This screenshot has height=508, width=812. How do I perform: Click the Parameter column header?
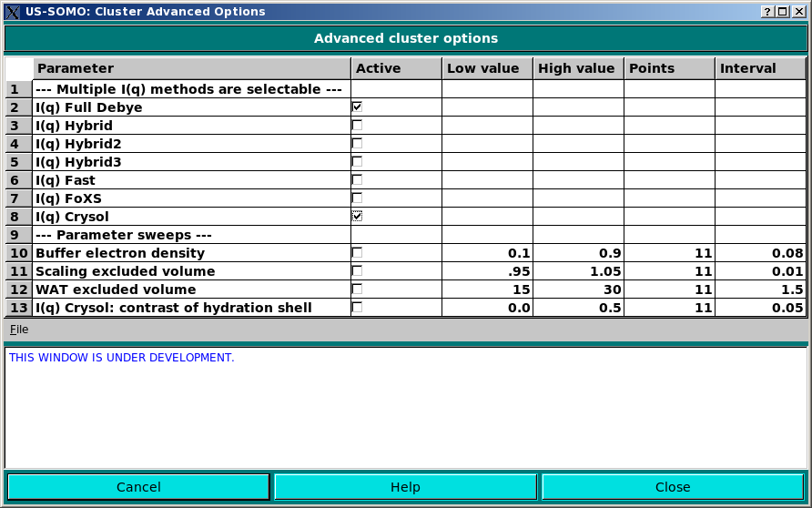(x=191, y=68)
